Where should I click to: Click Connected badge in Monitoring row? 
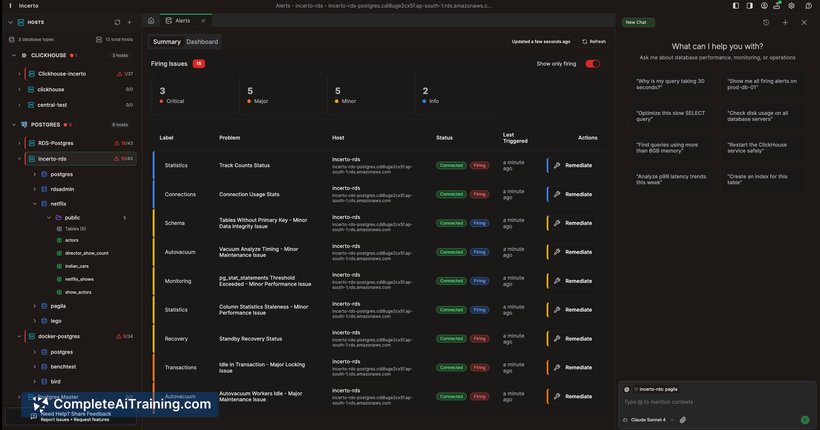(451, 281)
